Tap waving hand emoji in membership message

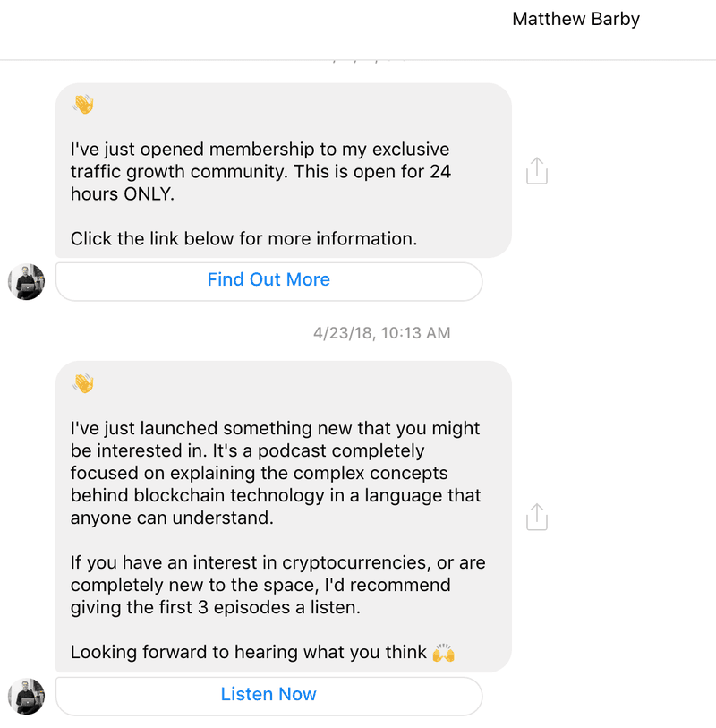[83, 104]
